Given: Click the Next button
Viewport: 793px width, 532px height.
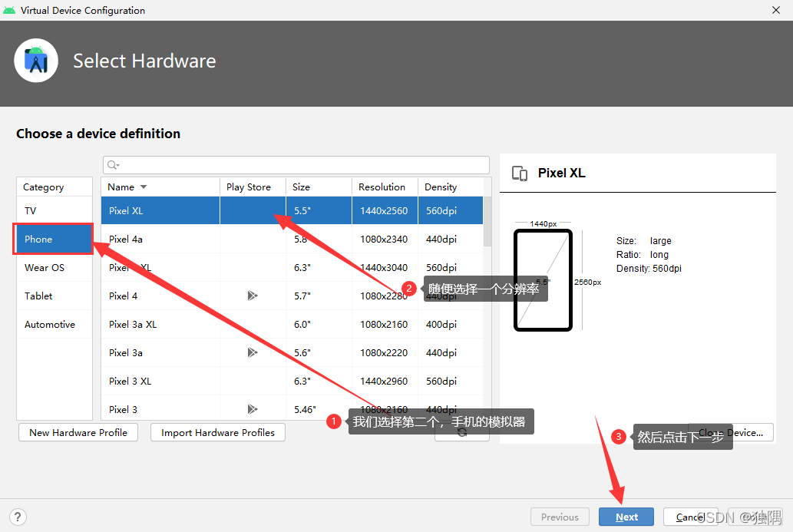Looking at the screenshot, I should [x=626, y=517].
